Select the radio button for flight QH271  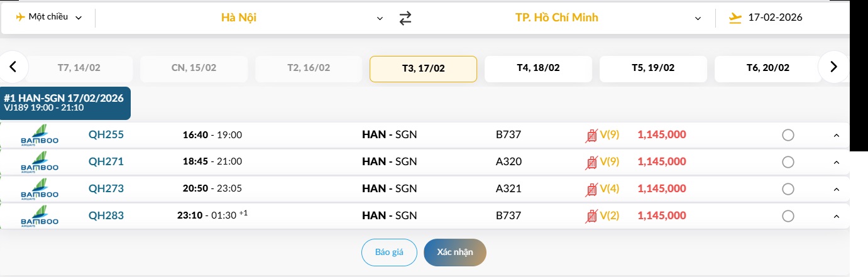788,162
